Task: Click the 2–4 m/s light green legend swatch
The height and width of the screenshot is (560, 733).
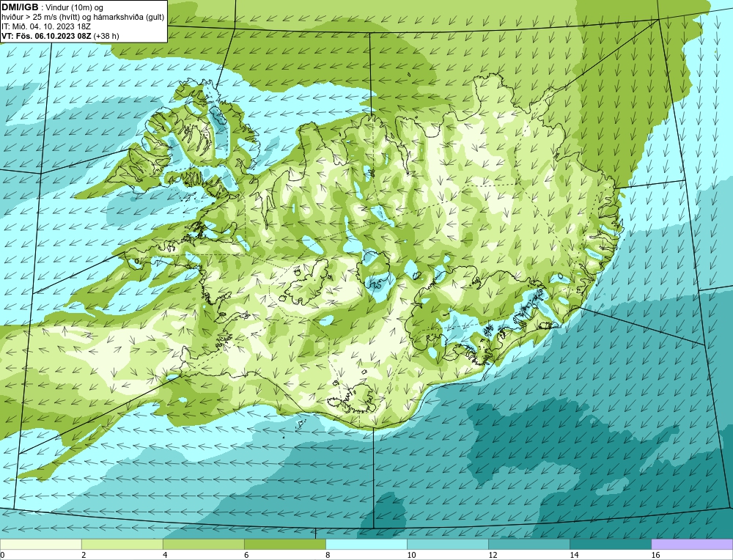Action: tap(122, 544)
